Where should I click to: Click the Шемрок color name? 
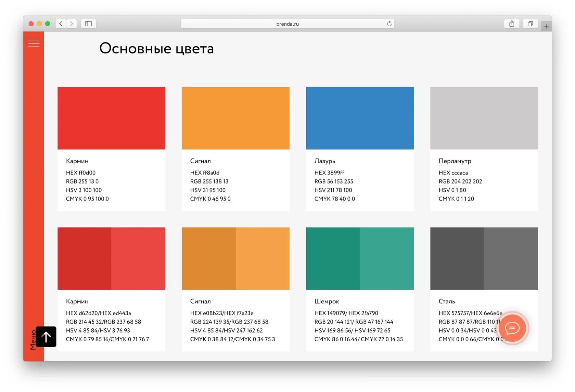point(327,301)
